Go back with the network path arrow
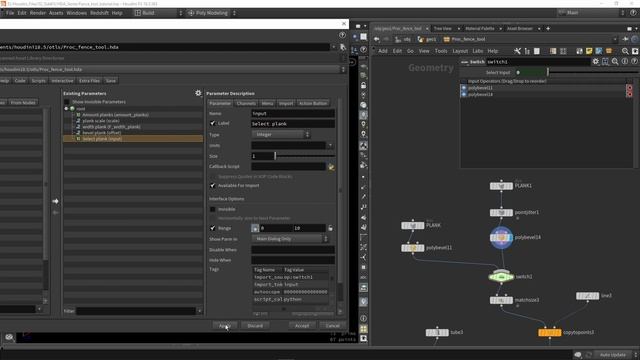640x360 pixels. tap(376, 39)
